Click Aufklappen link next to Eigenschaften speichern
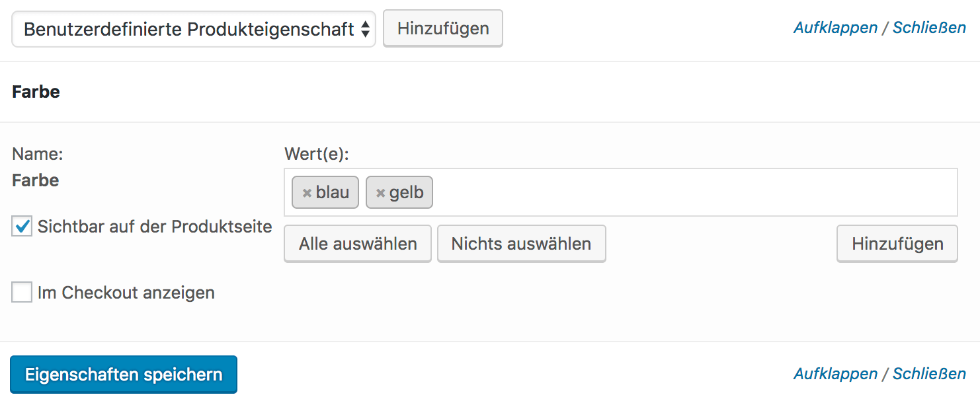The height and width of the screenshot is (401, 980). [835, 374]
